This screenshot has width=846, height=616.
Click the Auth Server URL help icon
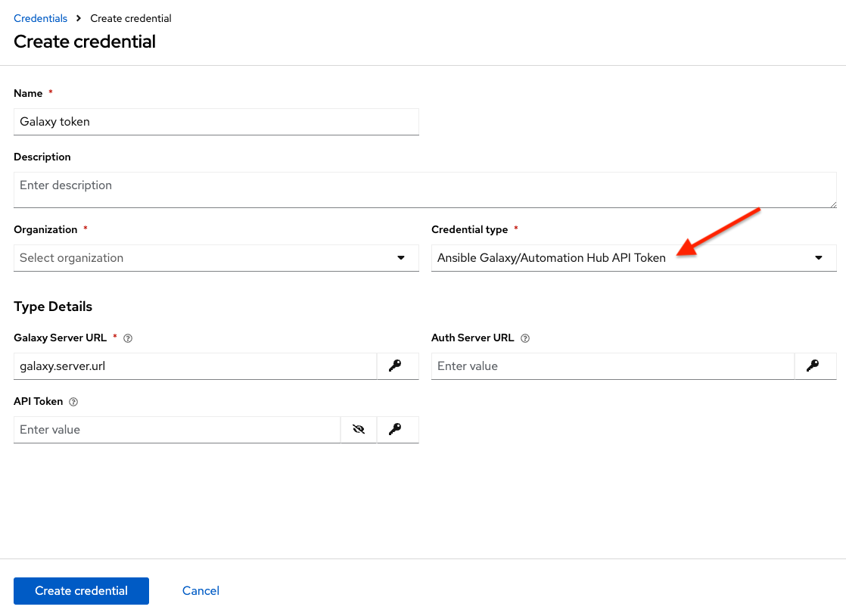(x=525, y=338)
